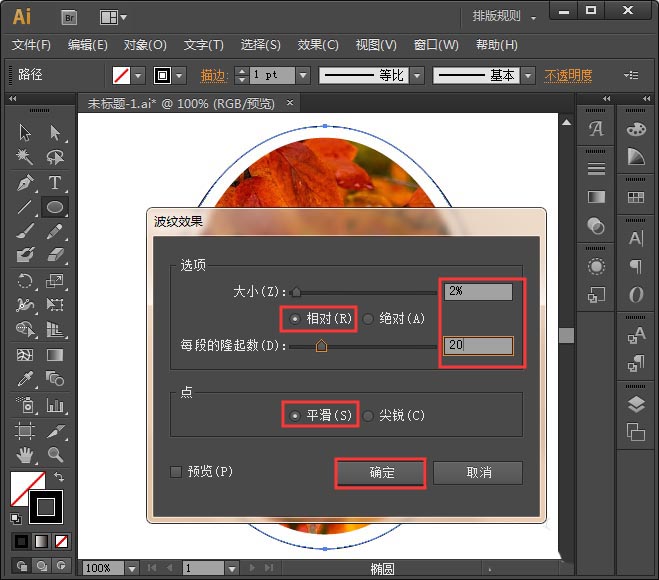659x580 pixels.
Task: Open the 描边 stroke panel link
Action: [x=213, y=76]
